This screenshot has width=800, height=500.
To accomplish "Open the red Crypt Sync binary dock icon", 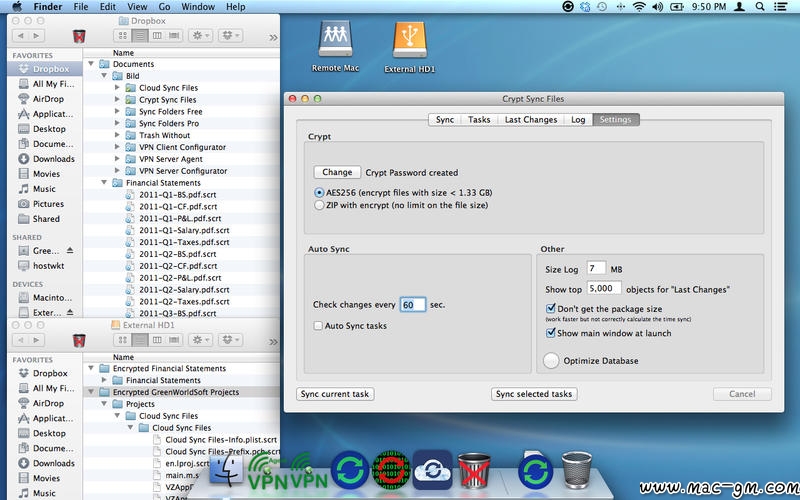I will pos(391,470).
